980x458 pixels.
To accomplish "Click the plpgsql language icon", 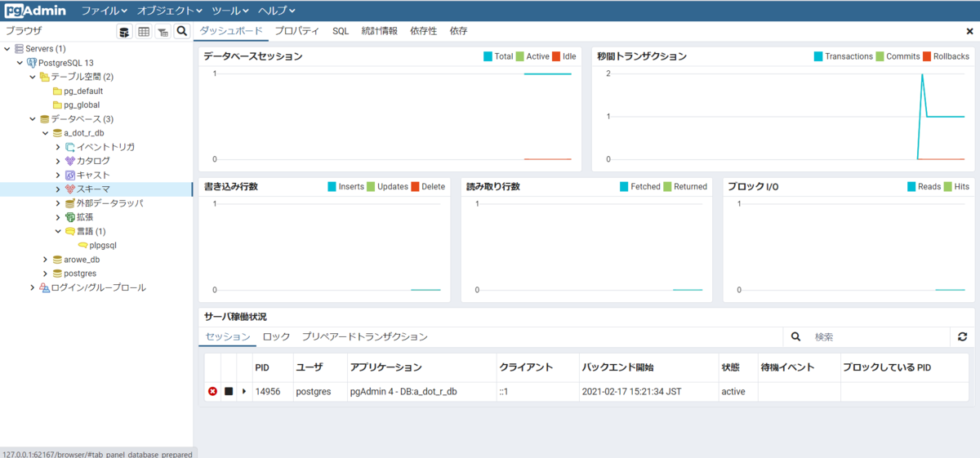I will (x=82, y=245).
